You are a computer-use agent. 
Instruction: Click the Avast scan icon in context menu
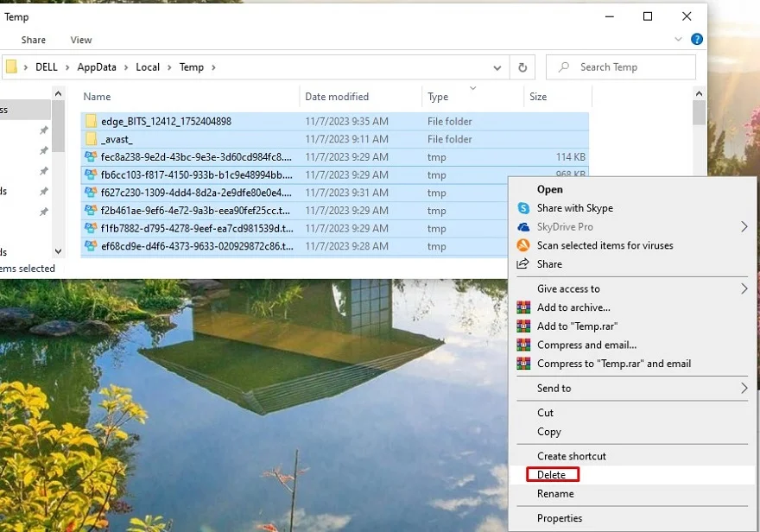coord(522,245)
